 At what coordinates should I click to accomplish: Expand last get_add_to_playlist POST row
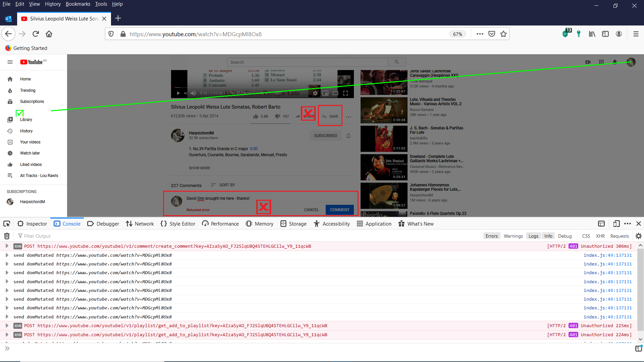(7, 335)
